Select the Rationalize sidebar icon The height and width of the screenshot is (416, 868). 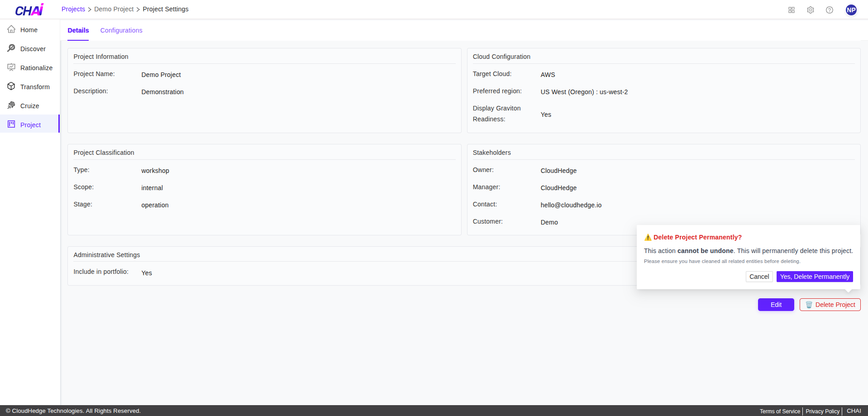[37, 67]
